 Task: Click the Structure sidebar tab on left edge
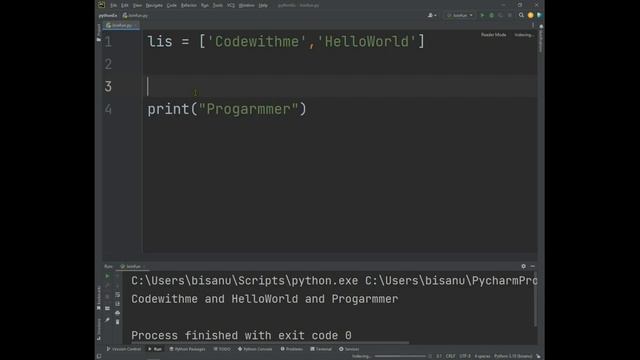[98, 329]
